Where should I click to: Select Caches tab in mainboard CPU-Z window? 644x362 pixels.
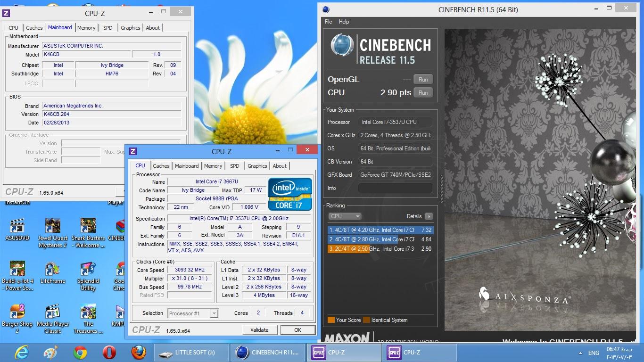34,28
